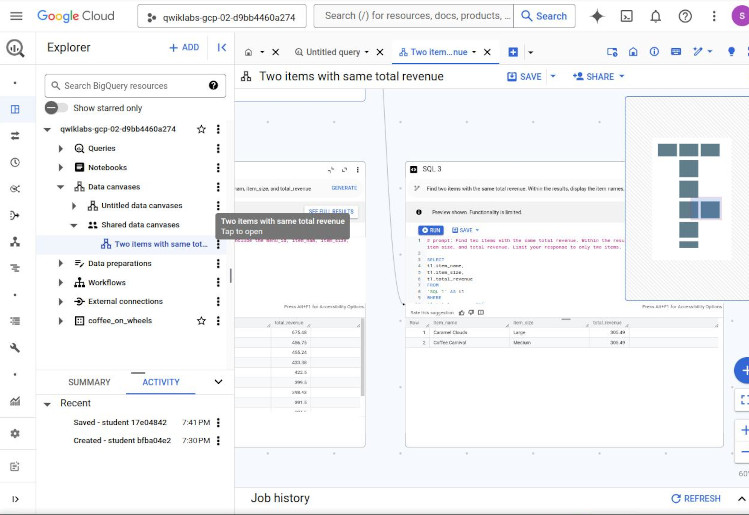Screen dimensions: 749x515
Task: Expand the Job history panel
Action: 741,498
